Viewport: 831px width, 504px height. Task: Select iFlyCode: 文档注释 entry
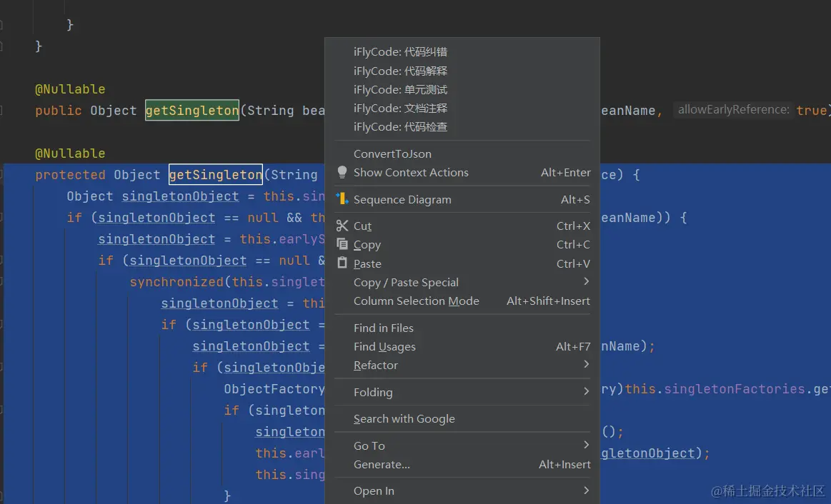click(x=400, y=108)
